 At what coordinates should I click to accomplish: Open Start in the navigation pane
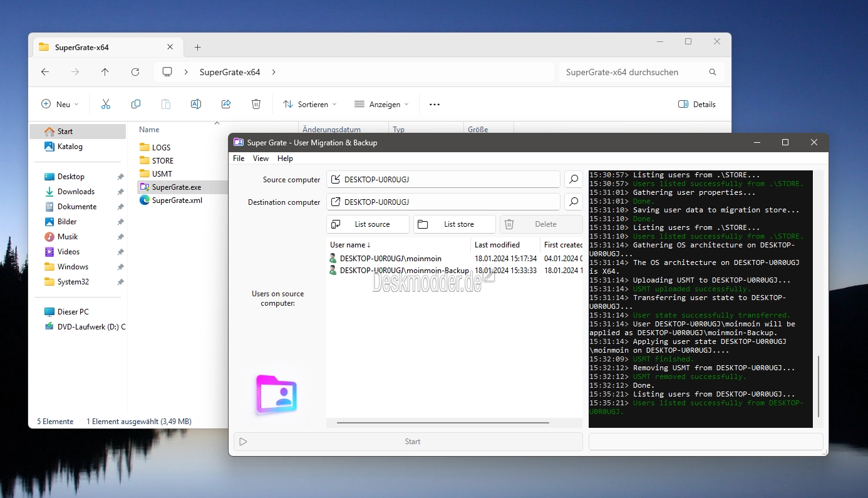[78, 132]
